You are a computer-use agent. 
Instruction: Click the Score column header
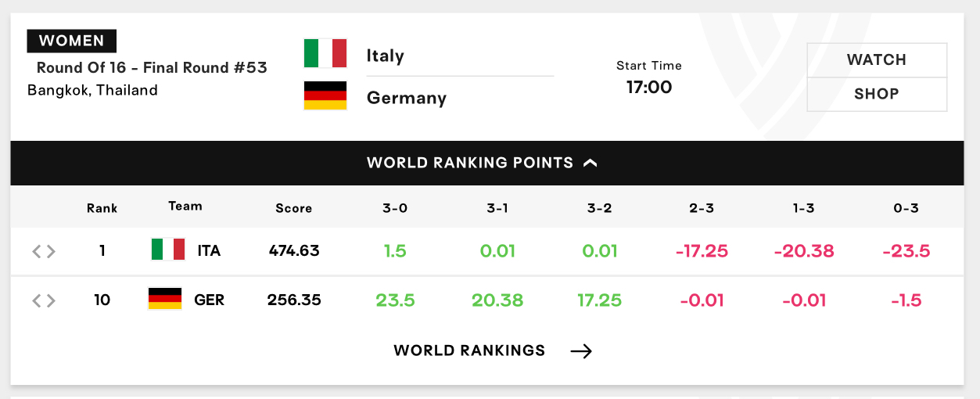[x=294, y=208]
